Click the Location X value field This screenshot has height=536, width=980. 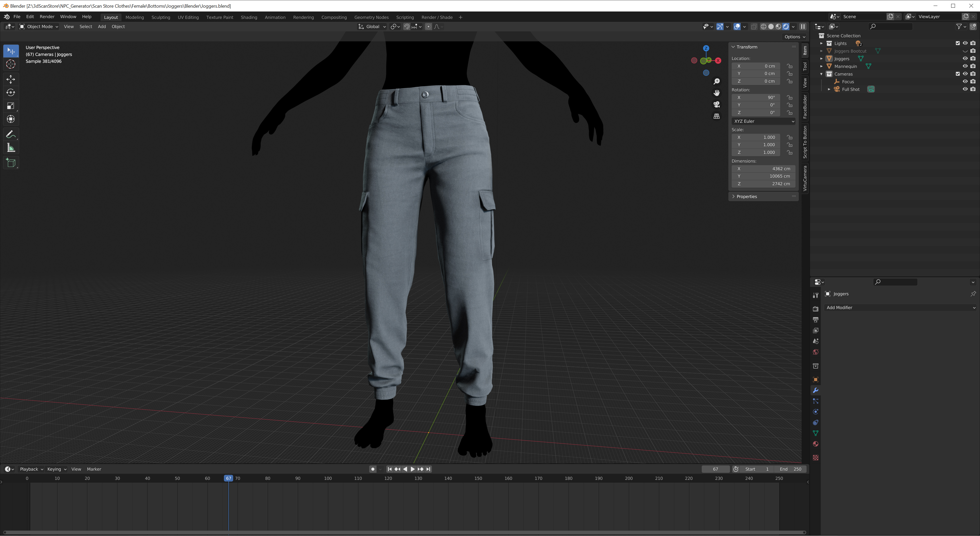coord(755,66)
